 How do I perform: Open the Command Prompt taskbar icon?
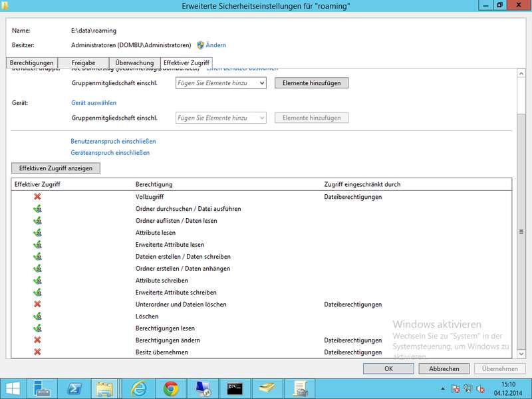[235, 388]
